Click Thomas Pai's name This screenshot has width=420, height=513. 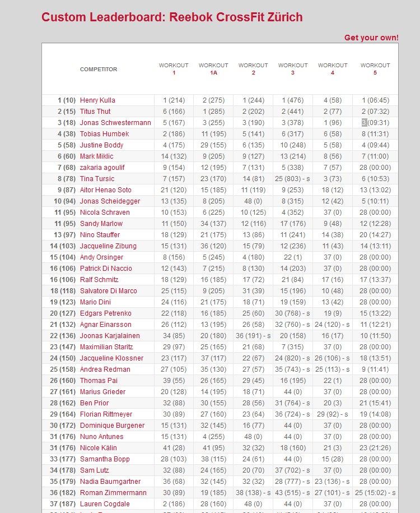[99, 381]
